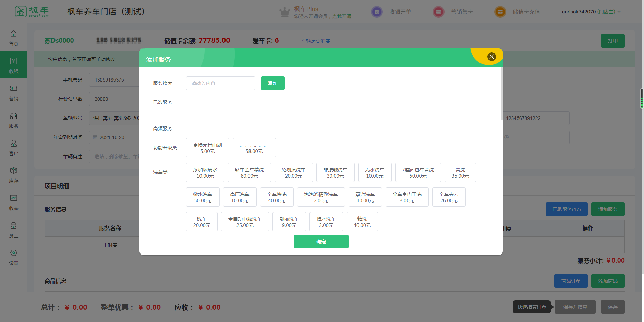Select the 轿车全车精洗 80.00元 service
This screenshot has width=644, height=322.
[x=249, y=173]
